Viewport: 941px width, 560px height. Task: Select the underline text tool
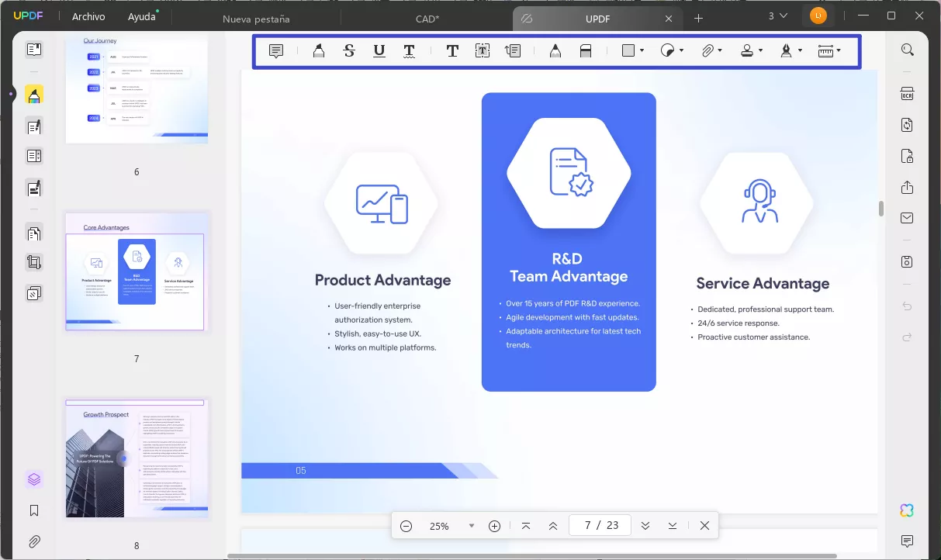pyautogui.click(x=379, y=51)
